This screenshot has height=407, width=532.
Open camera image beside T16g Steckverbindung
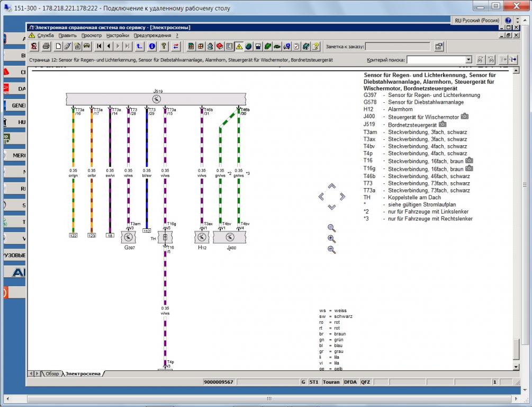coord(469,168)
